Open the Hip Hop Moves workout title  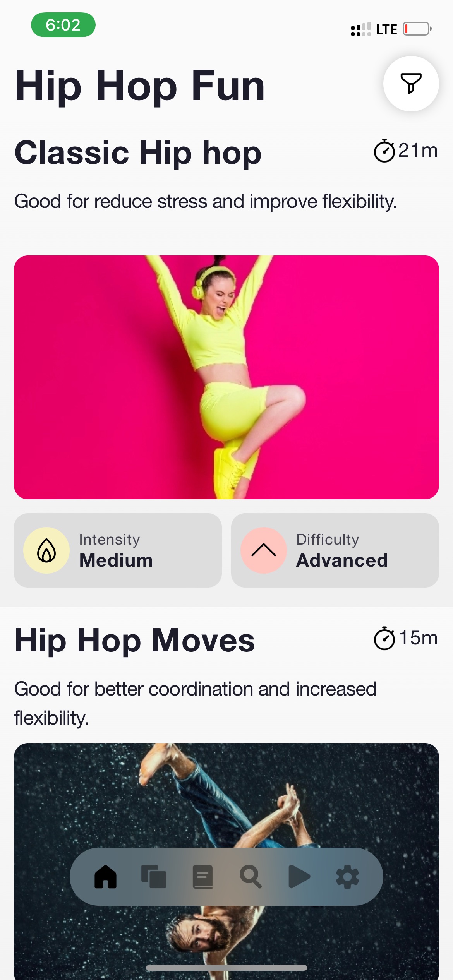pyautogui.click(x=135, y=640)
